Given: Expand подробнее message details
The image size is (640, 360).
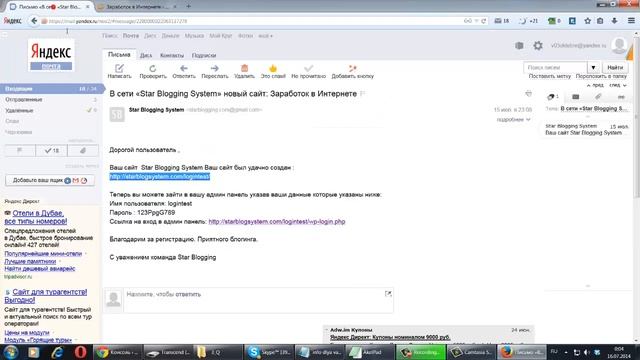Looking at the screenshot, I should pyautogui.click(x=513, y=120).
